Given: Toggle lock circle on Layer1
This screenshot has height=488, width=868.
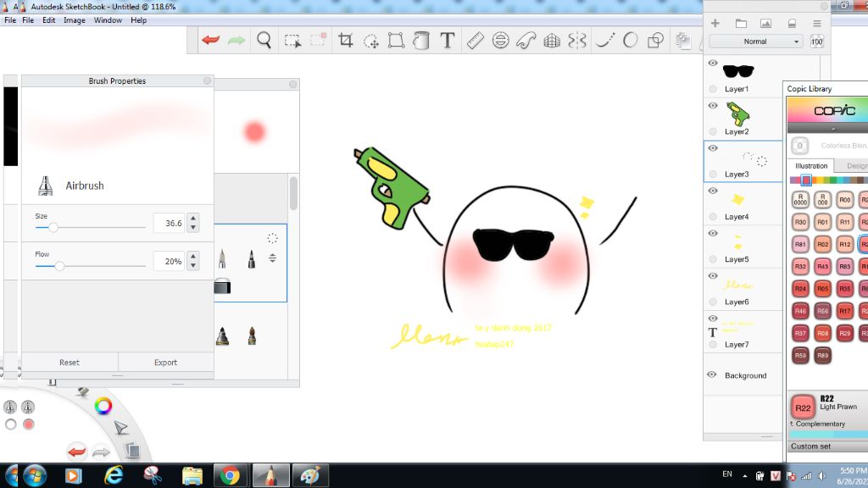Looking at the screenshot, I should coord(713,88).
